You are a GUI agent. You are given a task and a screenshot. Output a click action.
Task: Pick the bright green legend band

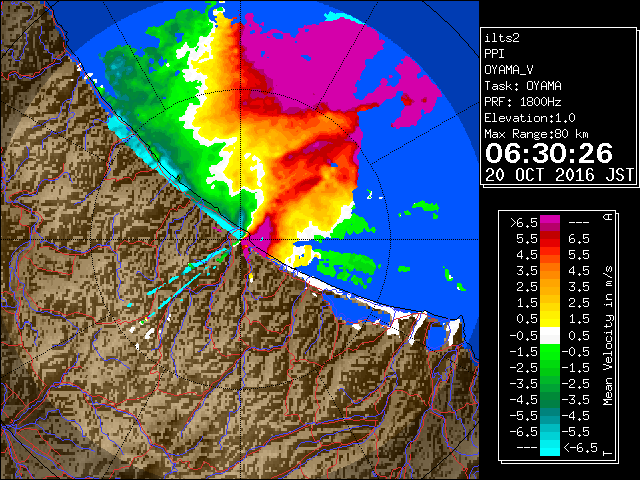[550, 352]
